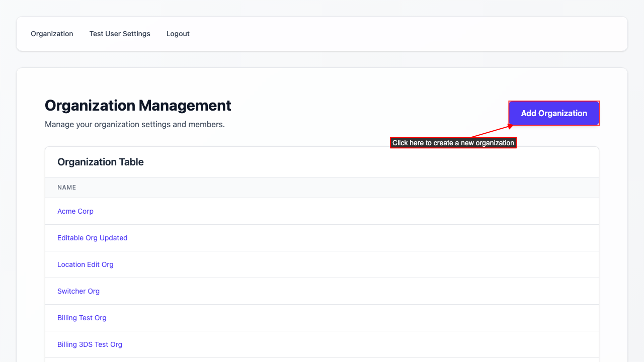Log out via the Logout link

(x=178, y=34)
